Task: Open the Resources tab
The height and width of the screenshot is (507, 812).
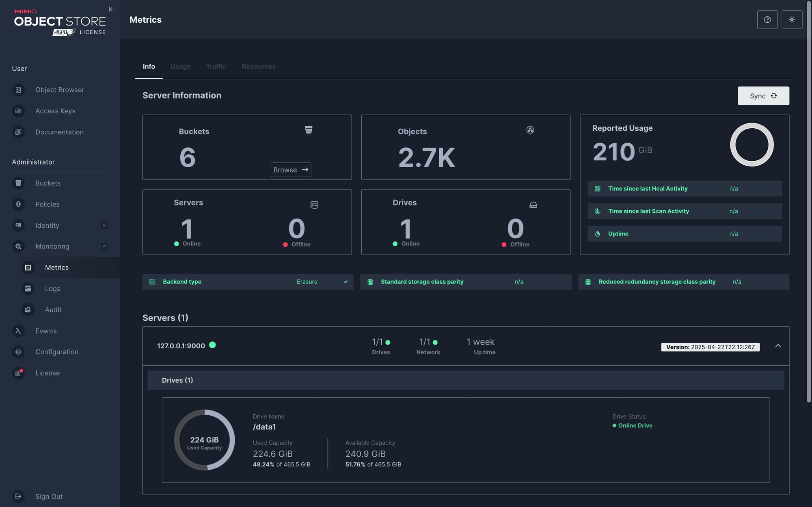Action: [258, 67]
